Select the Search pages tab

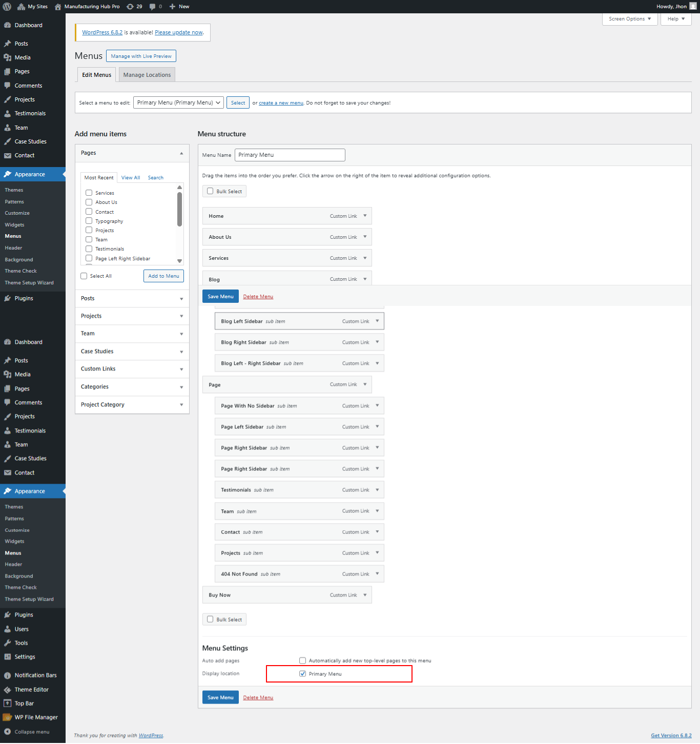tap(156, 178)
